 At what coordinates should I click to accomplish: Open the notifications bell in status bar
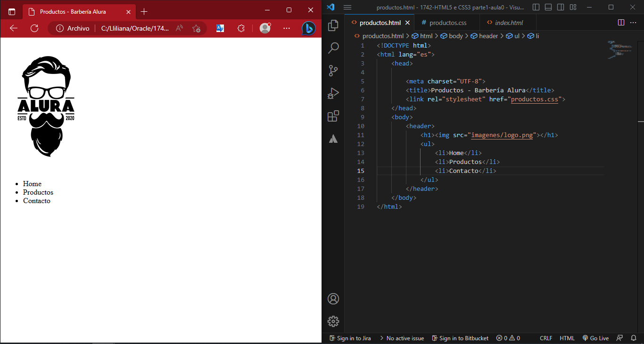pos(634,338)
